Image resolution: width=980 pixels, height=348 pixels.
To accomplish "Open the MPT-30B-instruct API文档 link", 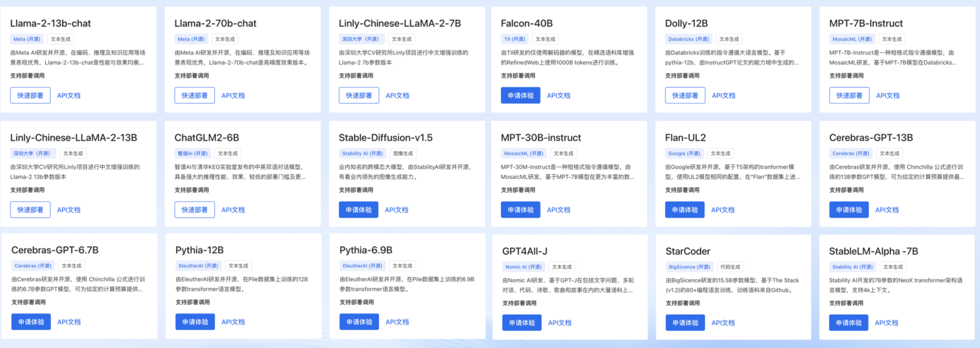I will [x=559, y=210].
